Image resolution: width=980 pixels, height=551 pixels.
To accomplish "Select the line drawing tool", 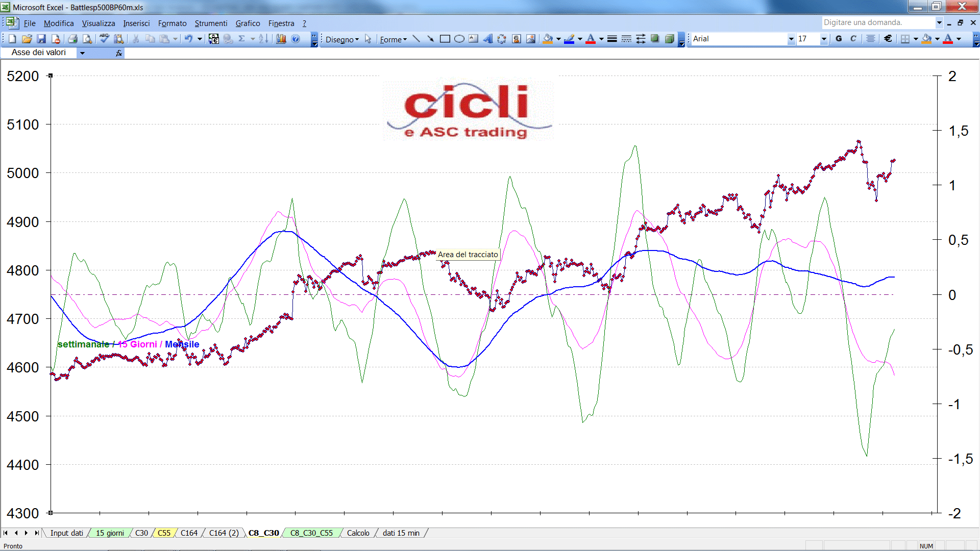I will (416, 39).
